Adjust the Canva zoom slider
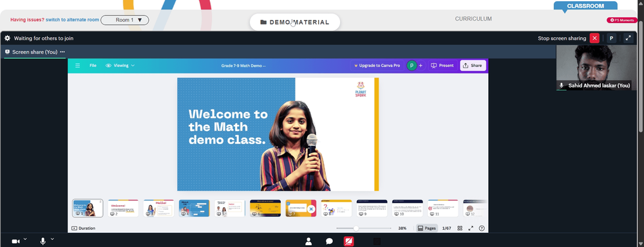 (364, 228)
